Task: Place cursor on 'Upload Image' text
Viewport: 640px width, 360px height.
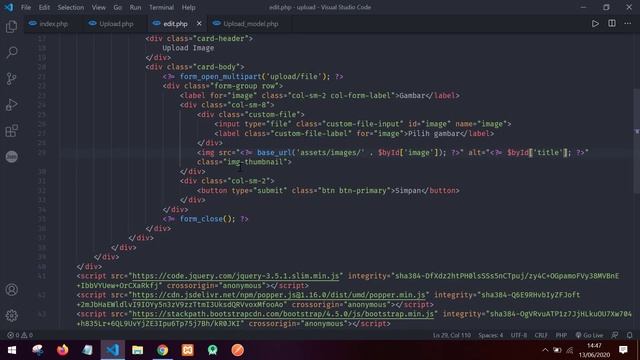Action: click(x=188, y=48)
